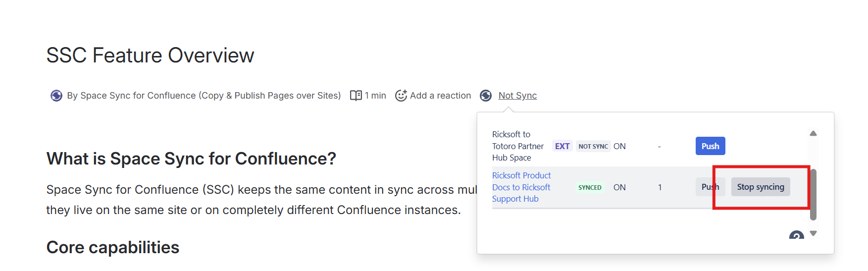Click Add a reaction text
Screen dimensions: 868x271
click(x=440, y=96)
